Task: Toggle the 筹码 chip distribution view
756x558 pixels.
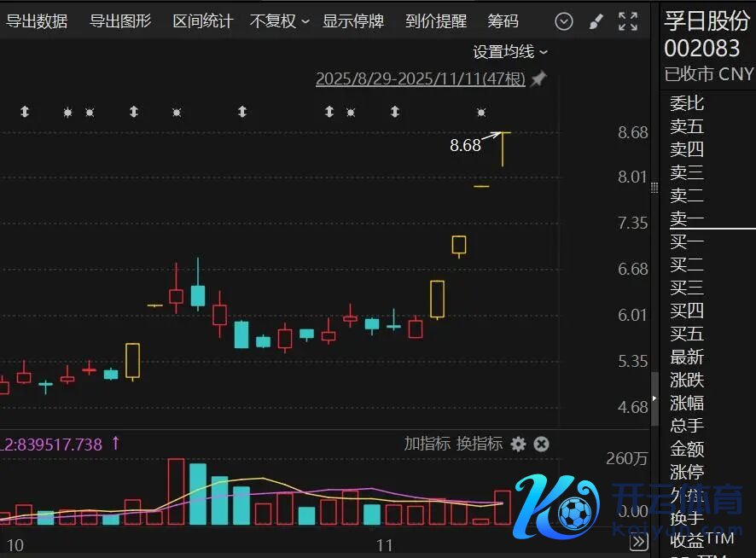Action: (503, 21)
